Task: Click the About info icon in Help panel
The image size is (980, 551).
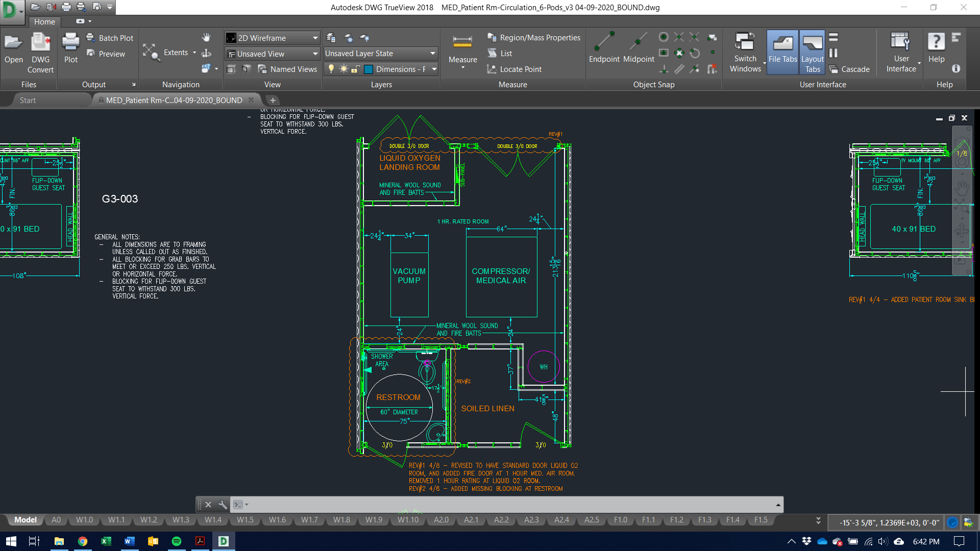Action: [x=956, y=68]
